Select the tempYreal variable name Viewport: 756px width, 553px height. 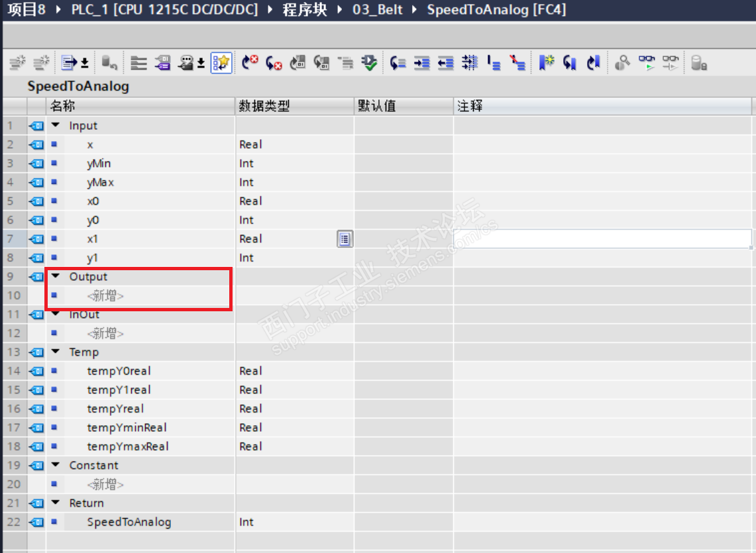[115, 409]
